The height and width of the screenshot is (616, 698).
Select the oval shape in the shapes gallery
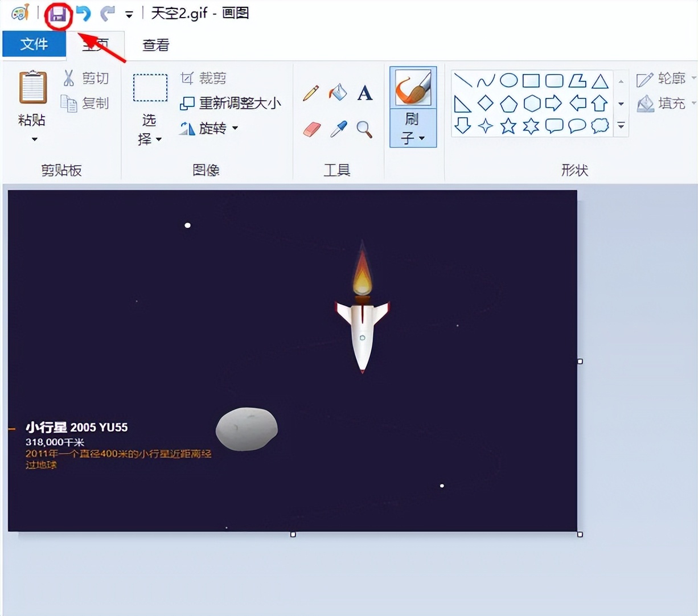(508, 80)
